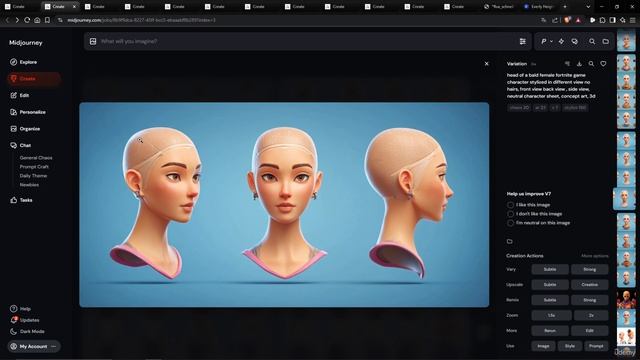640x360 pixels.
Task: Select the Create item in sidebar
Action: (33, 79)
